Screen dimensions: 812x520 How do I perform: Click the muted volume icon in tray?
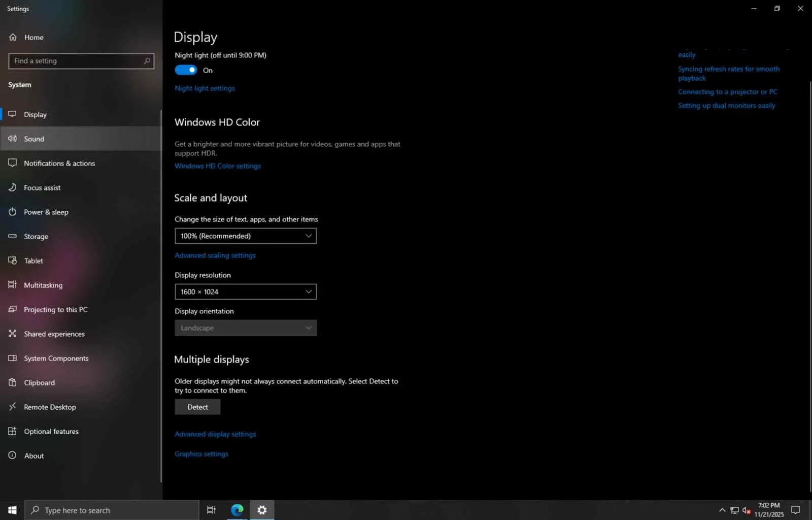pyautogui.click(x=747, y=510)
